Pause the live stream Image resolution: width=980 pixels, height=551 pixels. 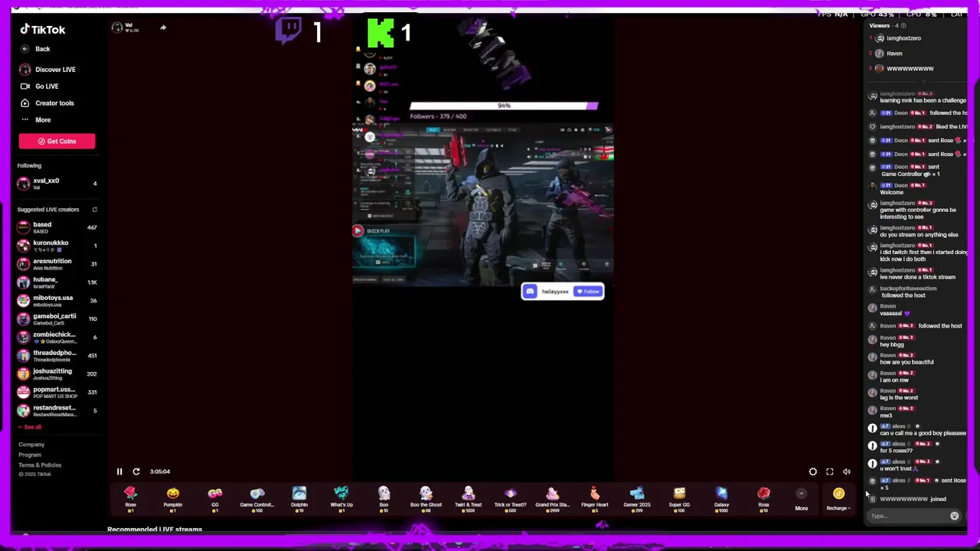119,471
